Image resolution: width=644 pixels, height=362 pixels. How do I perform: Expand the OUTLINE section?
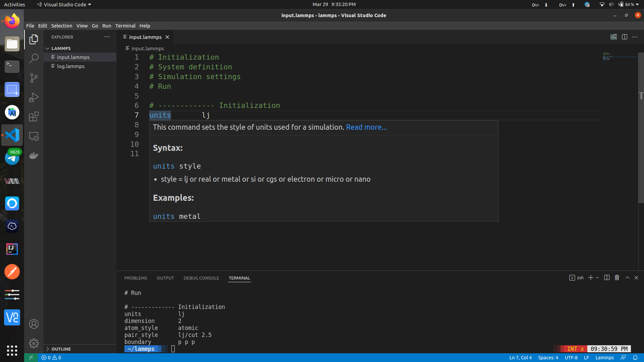click(80, 349)
